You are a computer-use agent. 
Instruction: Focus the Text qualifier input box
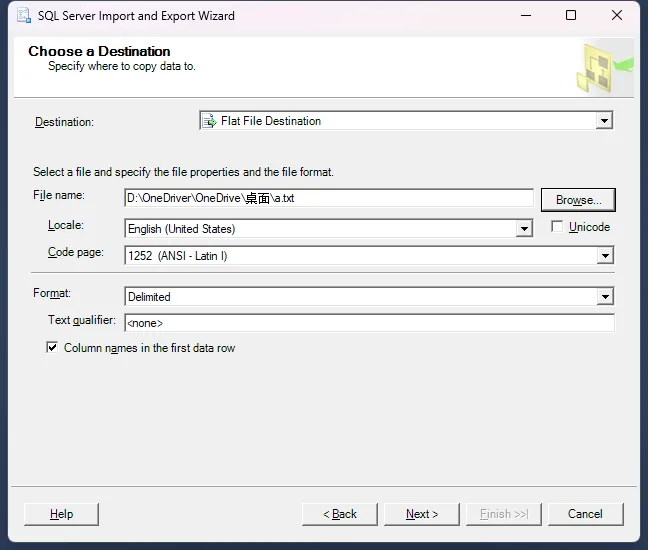[368, 323]
